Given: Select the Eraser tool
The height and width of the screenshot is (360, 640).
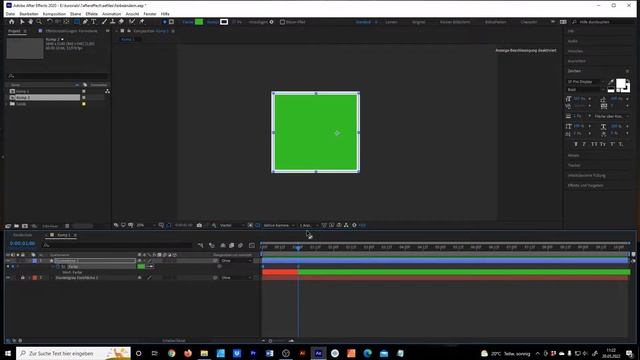Looking at the screenshot, I should point(121,22).
